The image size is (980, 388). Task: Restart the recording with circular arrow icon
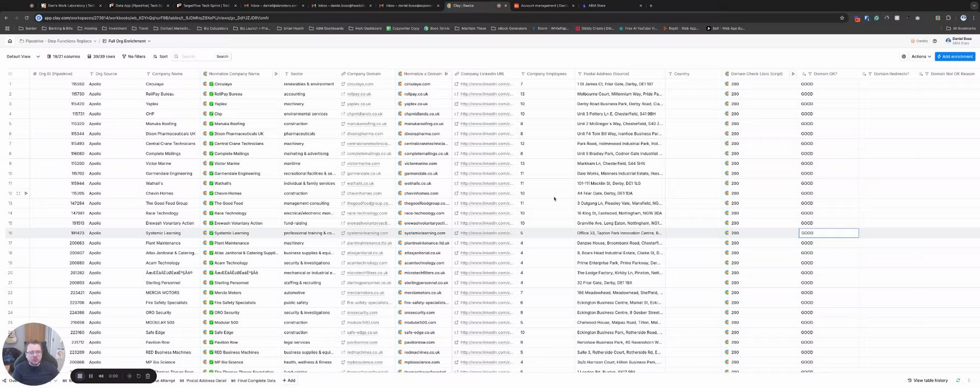pos(138,376)
